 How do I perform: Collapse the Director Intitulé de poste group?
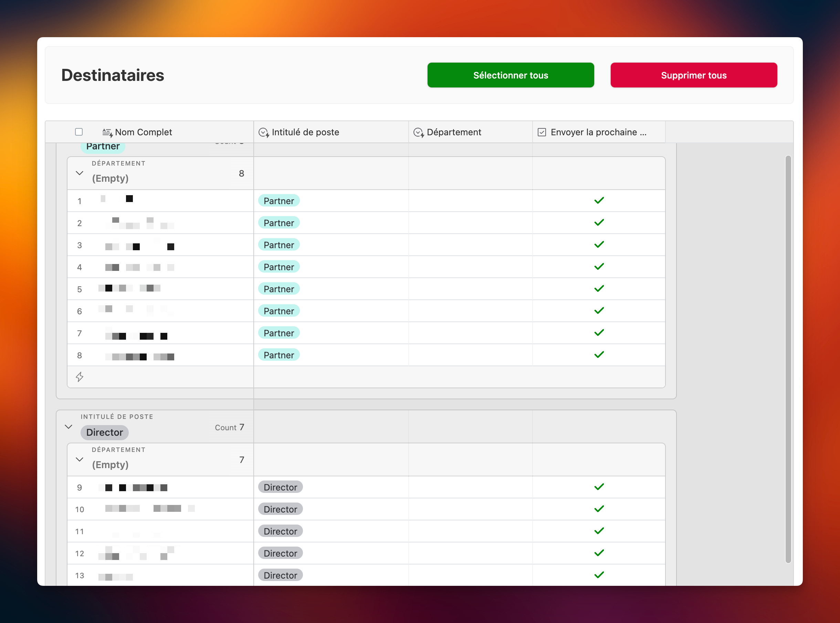[x=68, y=427]
